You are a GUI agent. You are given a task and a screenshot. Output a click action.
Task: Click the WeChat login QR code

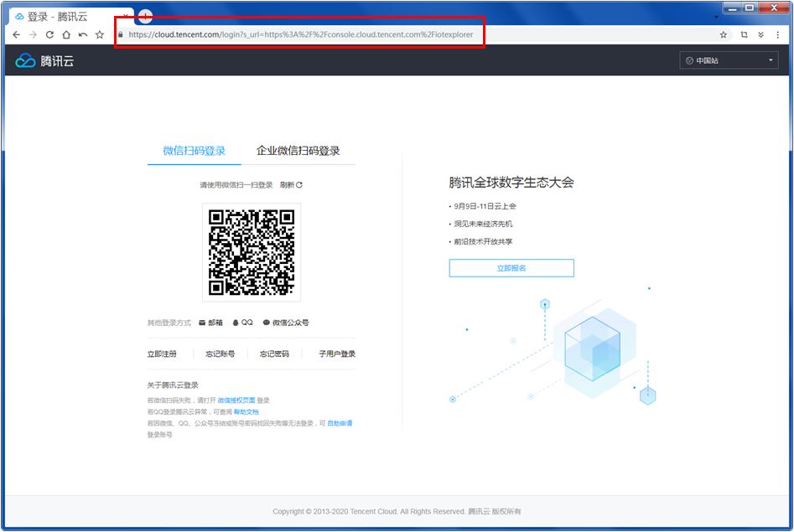(x=252, y=252)
